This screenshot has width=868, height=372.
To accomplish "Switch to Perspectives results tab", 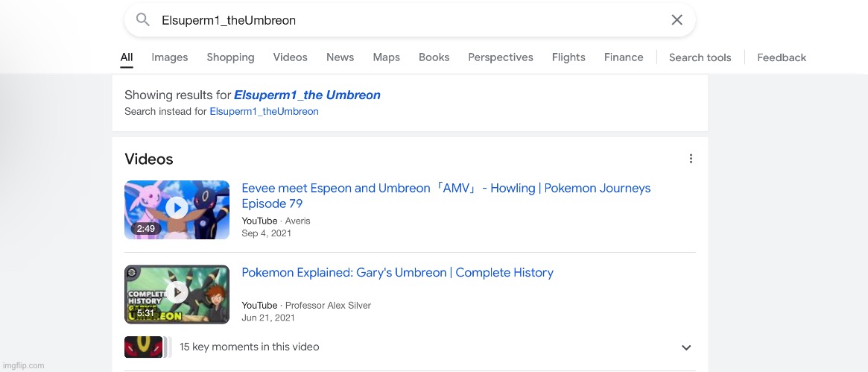I will pos(500,57).
